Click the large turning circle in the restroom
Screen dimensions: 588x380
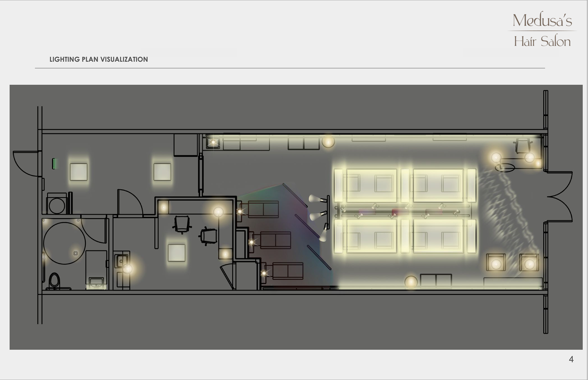point(64,243)
